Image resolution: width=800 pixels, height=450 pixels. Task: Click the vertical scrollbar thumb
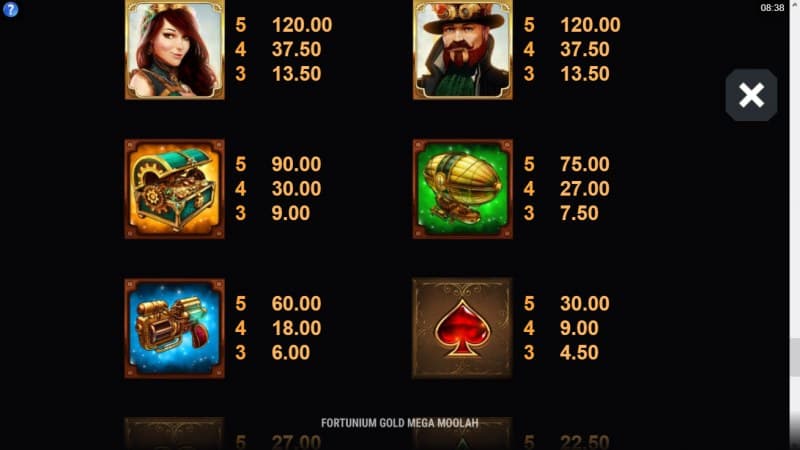coord(794,357)
